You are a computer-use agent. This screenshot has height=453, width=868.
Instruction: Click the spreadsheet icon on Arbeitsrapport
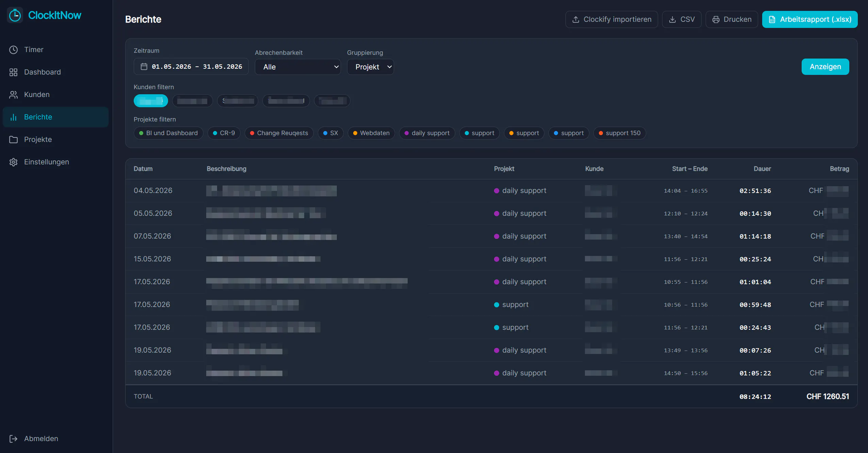772,19
